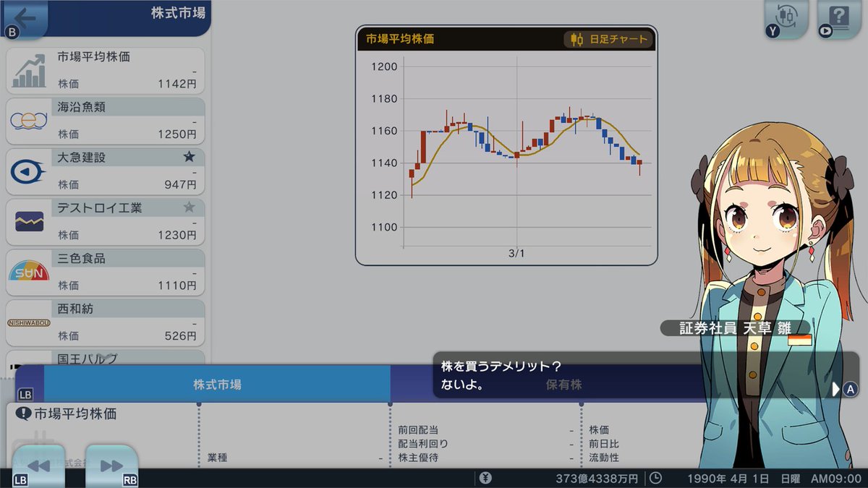868x488 pixels.
Task: Click the 証券社員 天草 雛 name label
Action: [x=734, y=328]
